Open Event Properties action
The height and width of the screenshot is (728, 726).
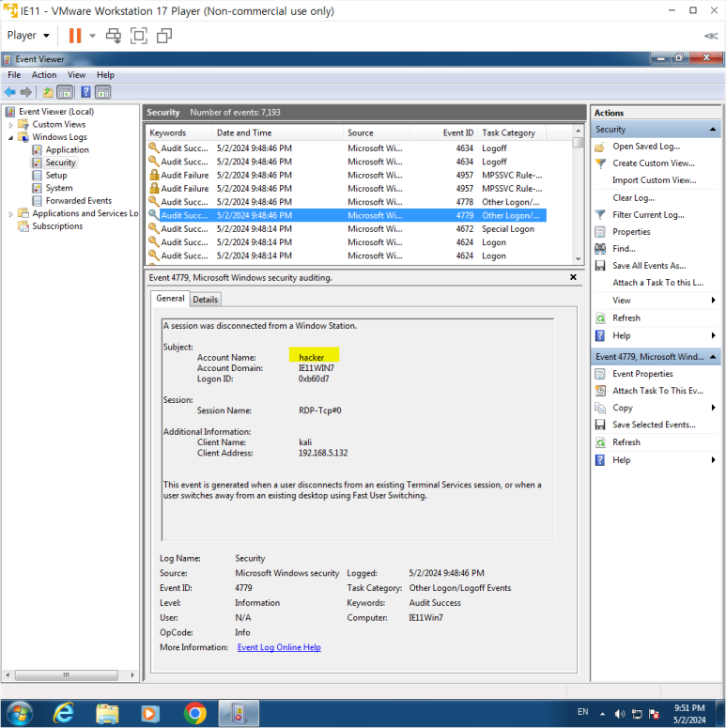coord(642,374)
